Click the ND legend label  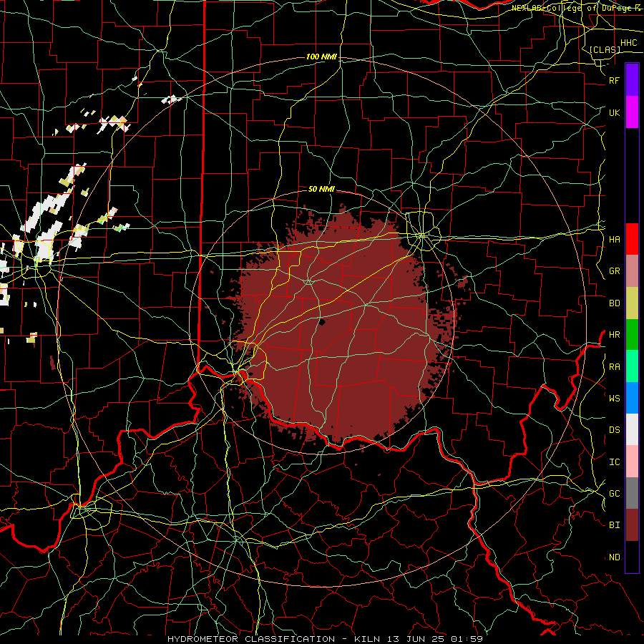(x=614, y=557)
